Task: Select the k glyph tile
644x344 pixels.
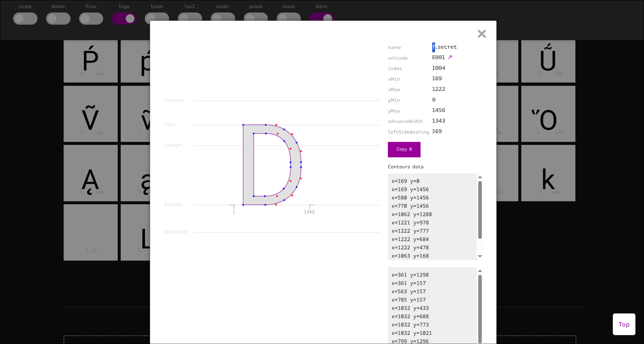Action: click(548, 173)
